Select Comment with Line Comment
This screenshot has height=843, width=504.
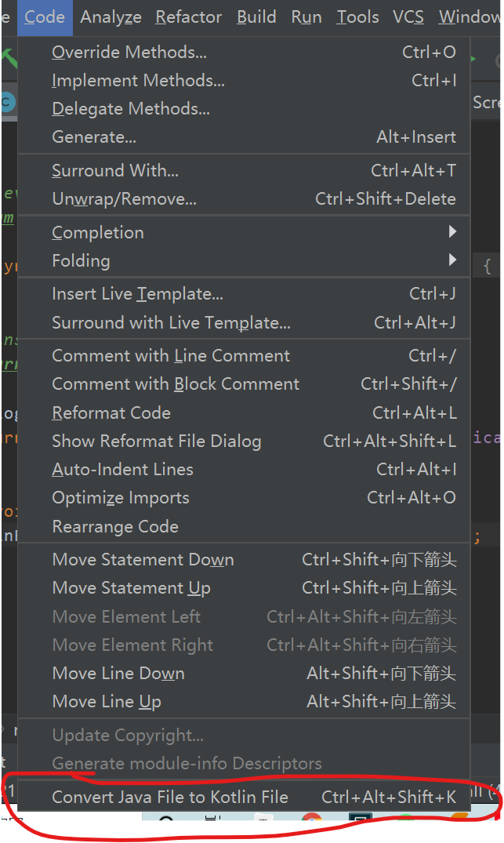[171, 356]
